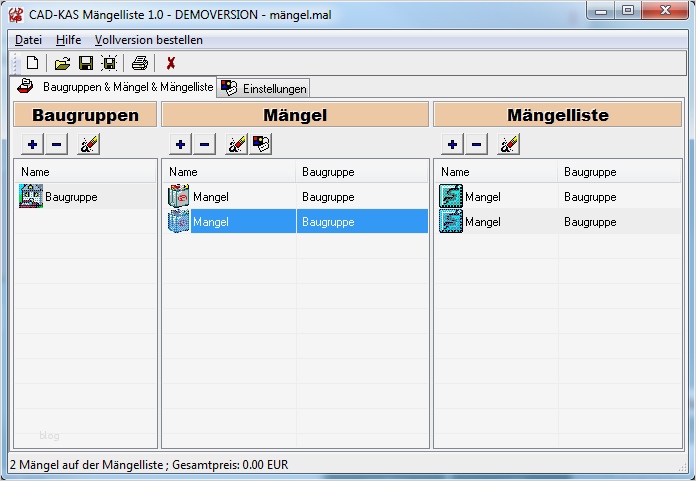Add a new Mangel with plus button
The height and width of the screenshot is (481, 696).
180,144
